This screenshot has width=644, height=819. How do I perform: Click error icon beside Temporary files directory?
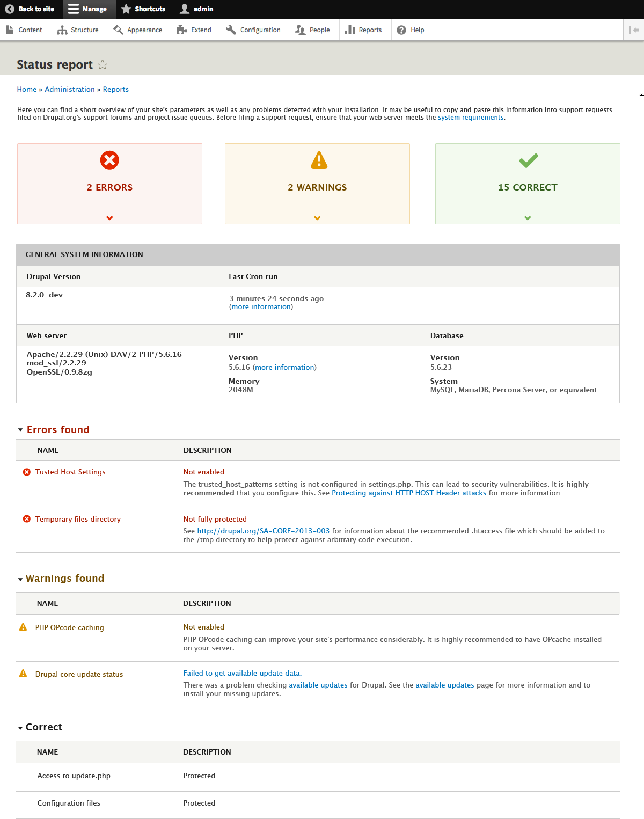[x=26, y=519]
